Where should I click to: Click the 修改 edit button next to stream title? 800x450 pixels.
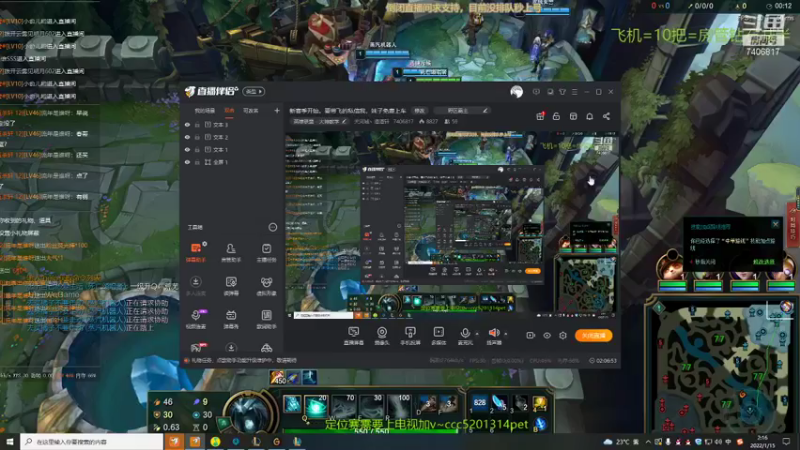click(x=419, y=111)
